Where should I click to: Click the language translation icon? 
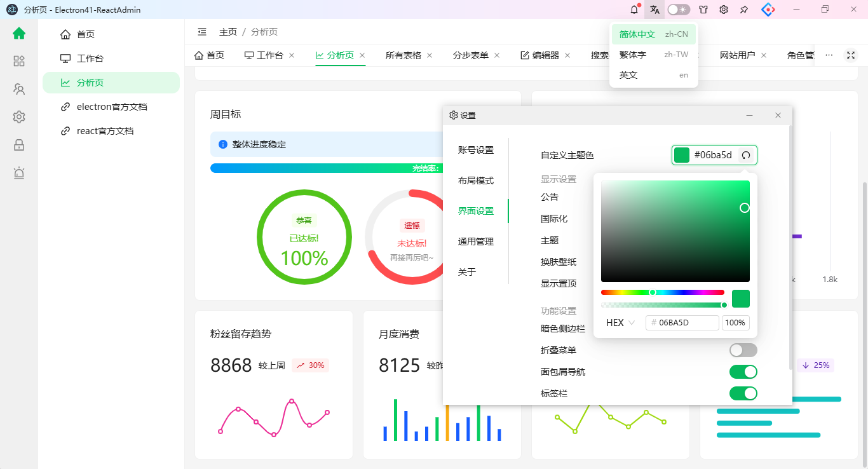[x=654, y=10]
